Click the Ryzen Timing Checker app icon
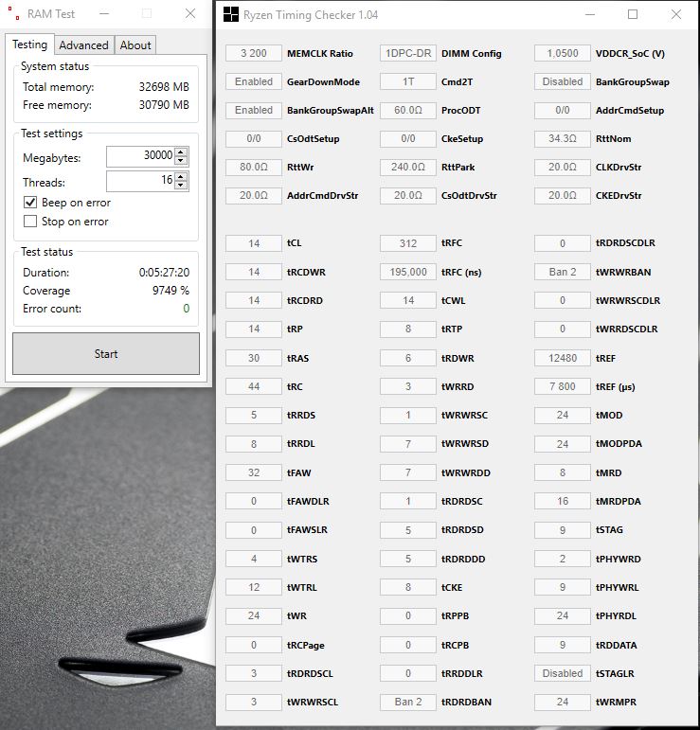 point(231,14)
